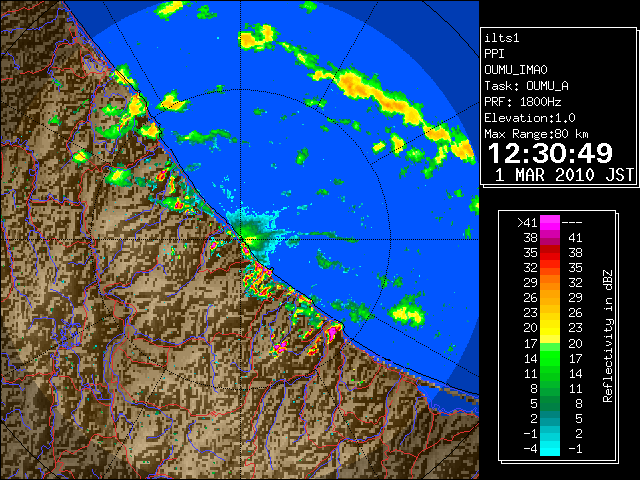Select the "Elevation:1.0" value
The image size is (640, 480).
click(530, 118)
